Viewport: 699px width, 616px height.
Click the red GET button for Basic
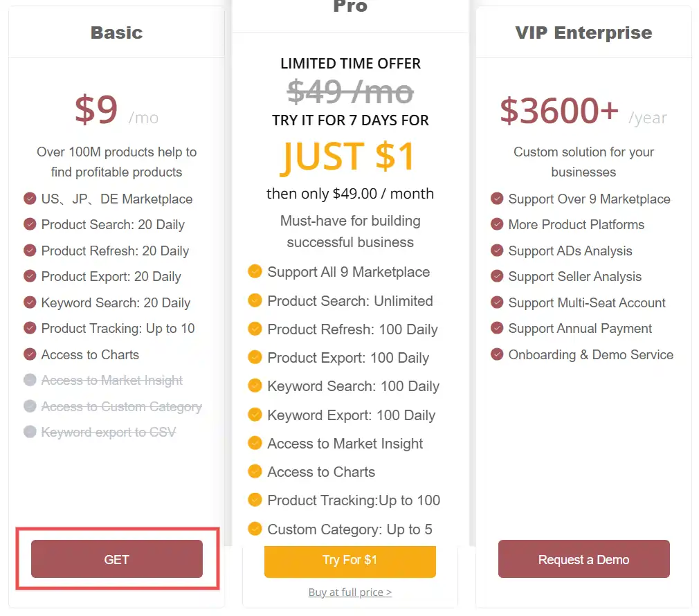[116, 559]
